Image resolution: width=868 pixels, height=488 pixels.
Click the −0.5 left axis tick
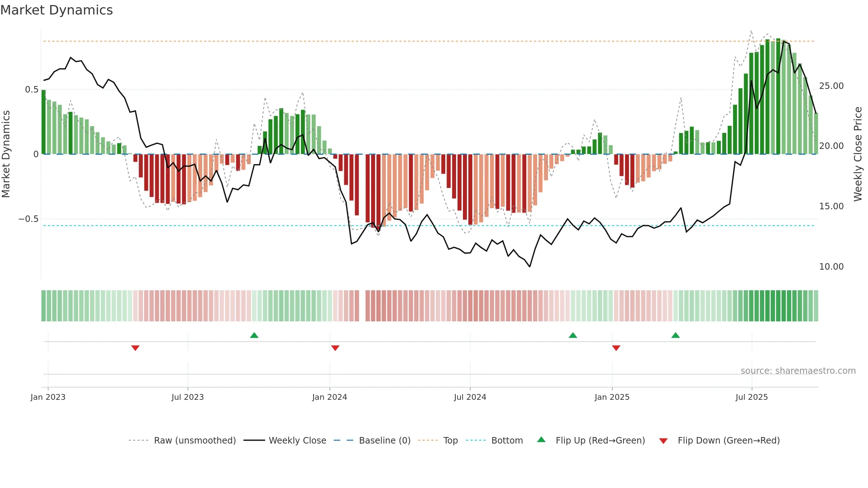point(29,219)
